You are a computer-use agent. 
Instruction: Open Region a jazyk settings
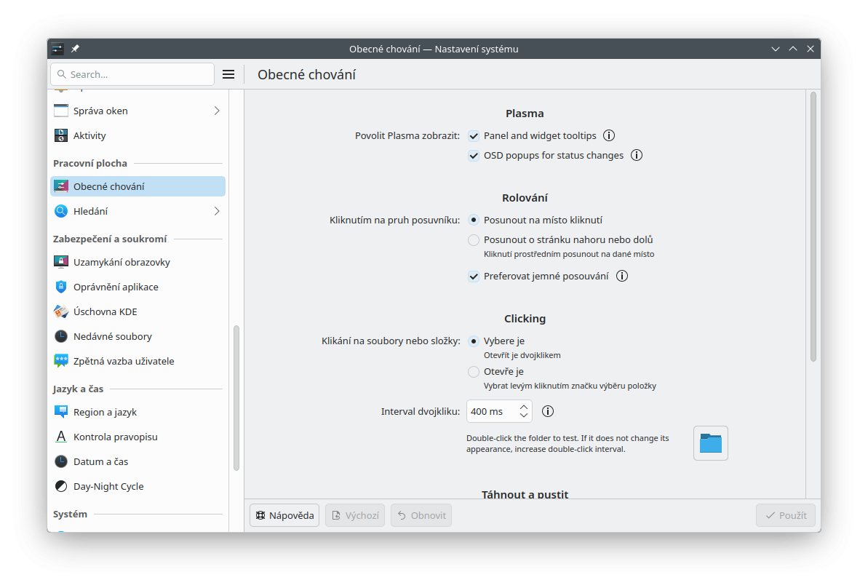pyautogui.click(x=105, y=412)
